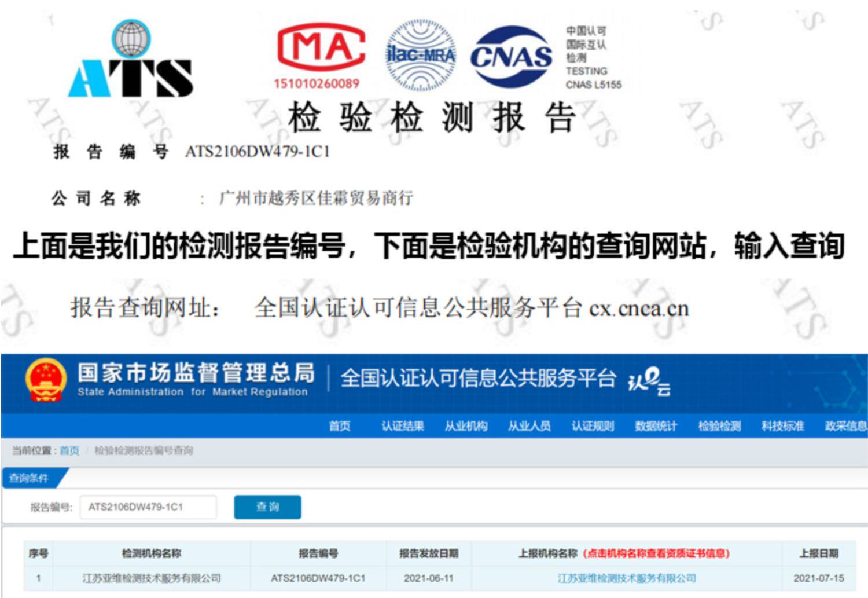This screenshot has width=868, height=598.
Task: Click the blue 查询 button
Action: [267, 507]
